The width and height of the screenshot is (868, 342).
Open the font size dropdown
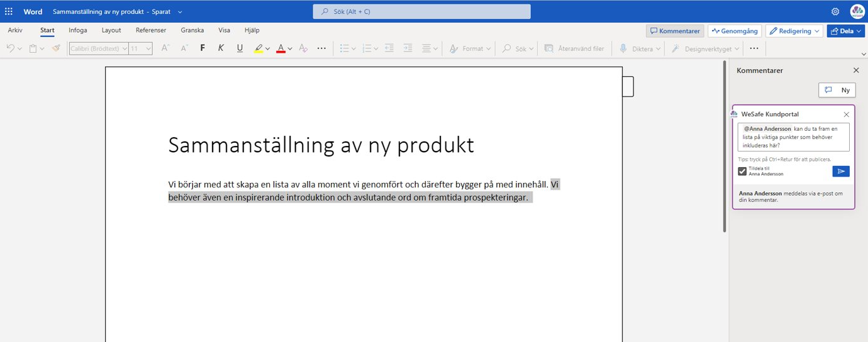click(x=148, y=48)
